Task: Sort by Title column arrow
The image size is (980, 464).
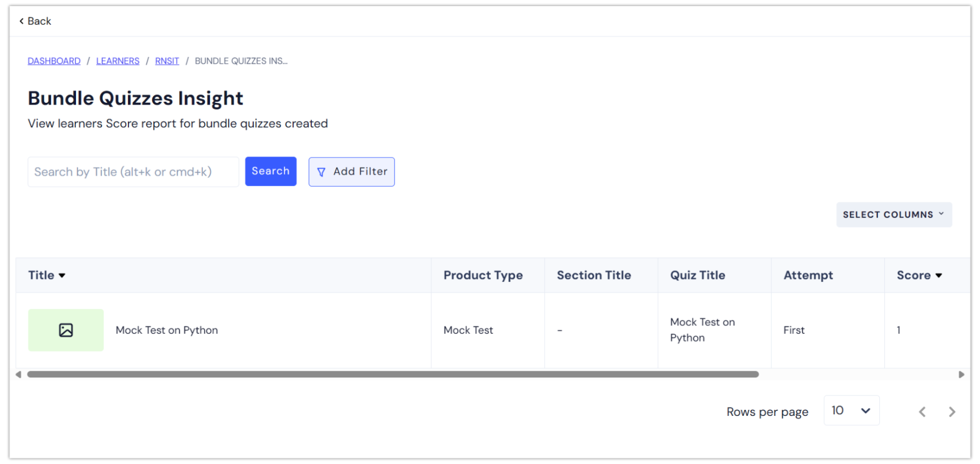Action: coord(62,276)
